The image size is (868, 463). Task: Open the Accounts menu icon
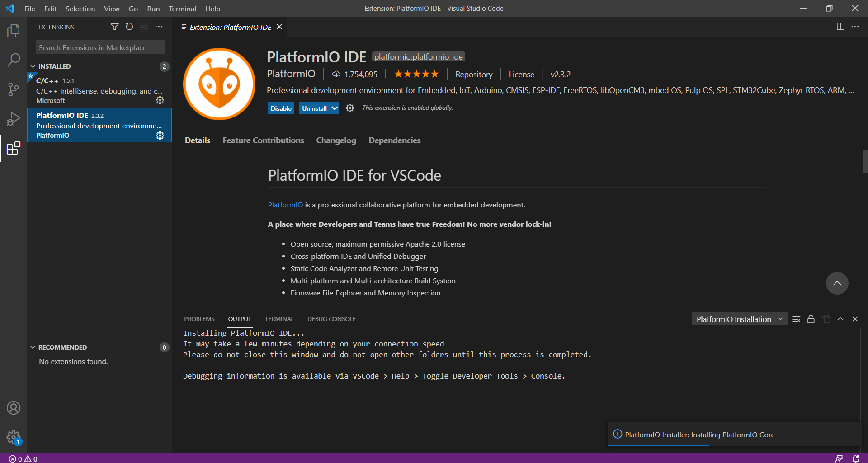[x=14, y=408]
